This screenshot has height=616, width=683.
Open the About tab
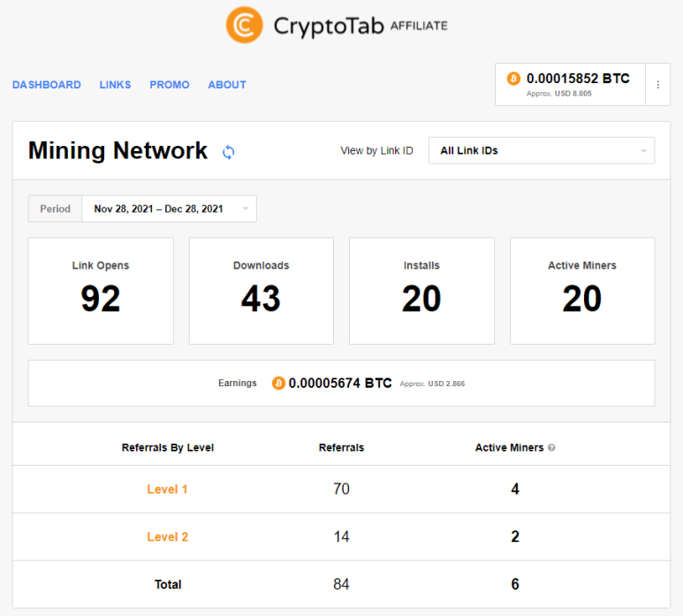[227, 85]
